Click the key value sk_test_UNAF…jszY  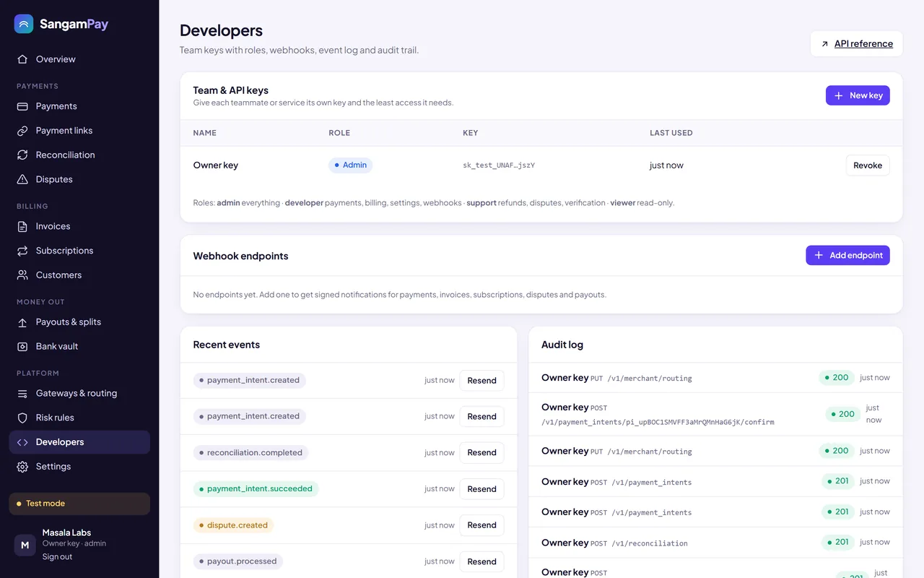(499, 165)
